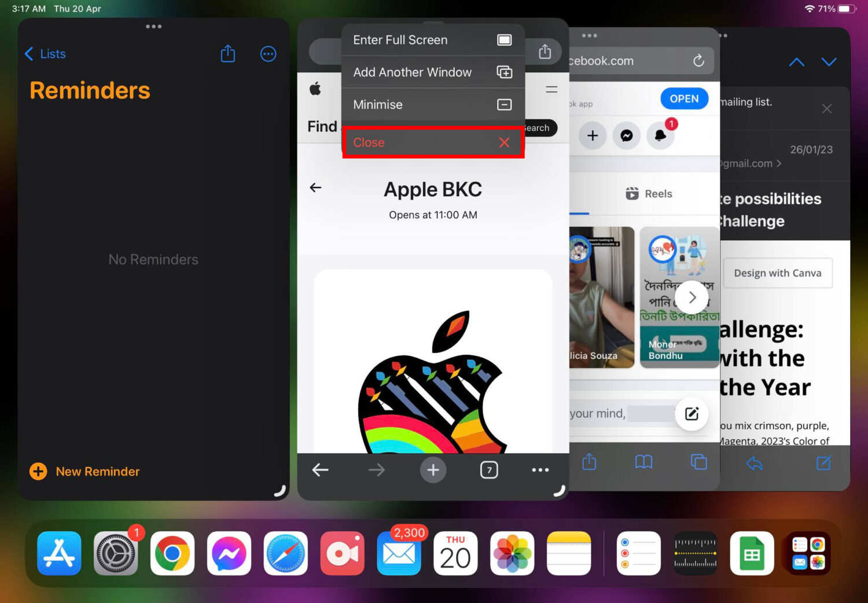Tap the compose post pencil button
The image size is (868, 603).
(692, 414)
